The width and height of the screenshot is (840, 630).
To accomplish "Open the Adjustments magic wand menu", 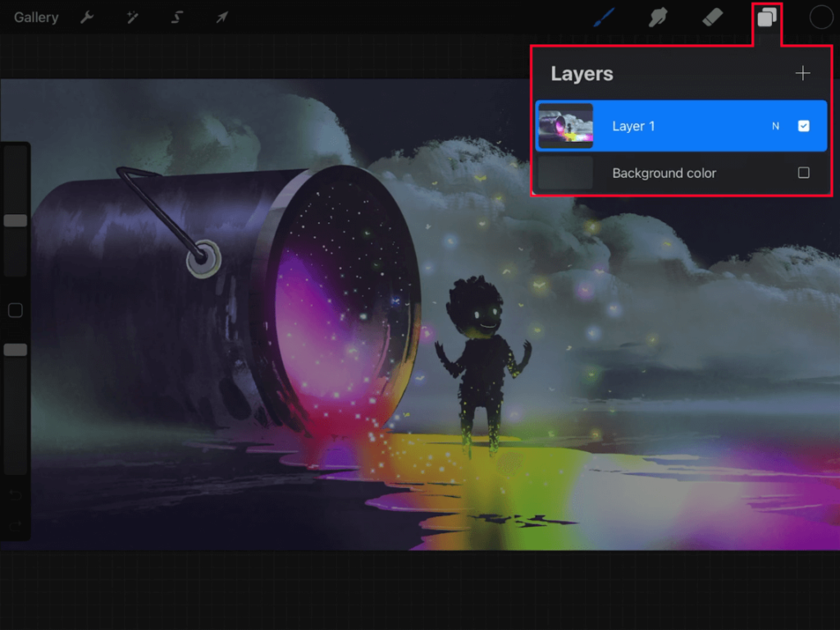I will coord(133,16).
